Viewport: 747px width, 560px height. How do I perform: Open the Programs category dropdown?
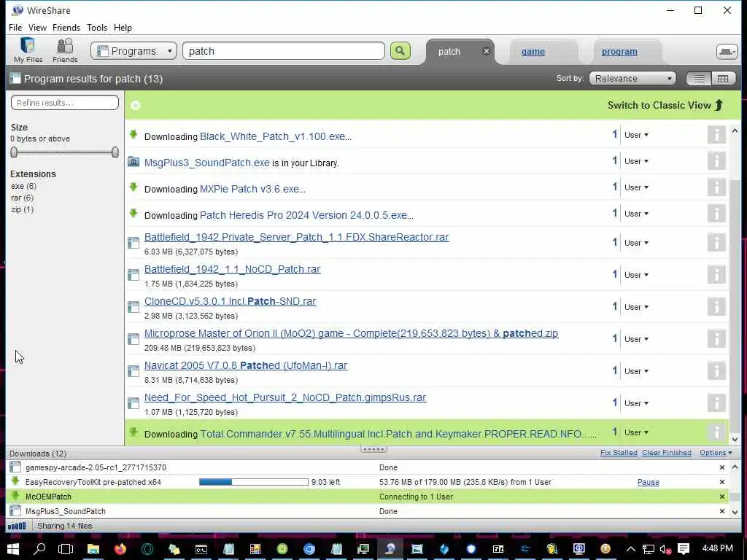tap(134, 51)
